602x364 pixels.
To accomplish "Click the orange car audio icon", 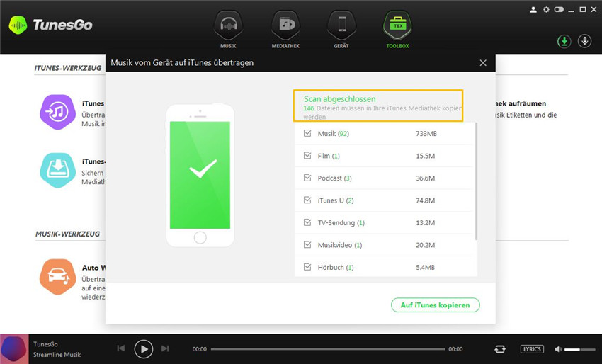I will [x=57, y=276].
